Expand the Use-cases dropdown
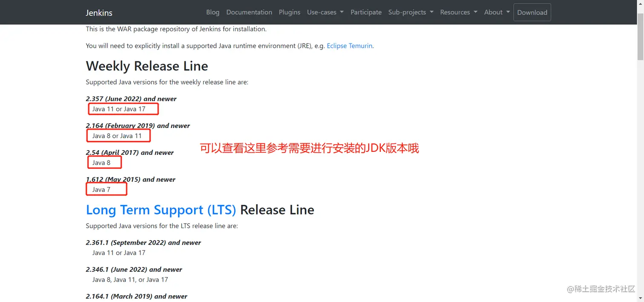 325,12
